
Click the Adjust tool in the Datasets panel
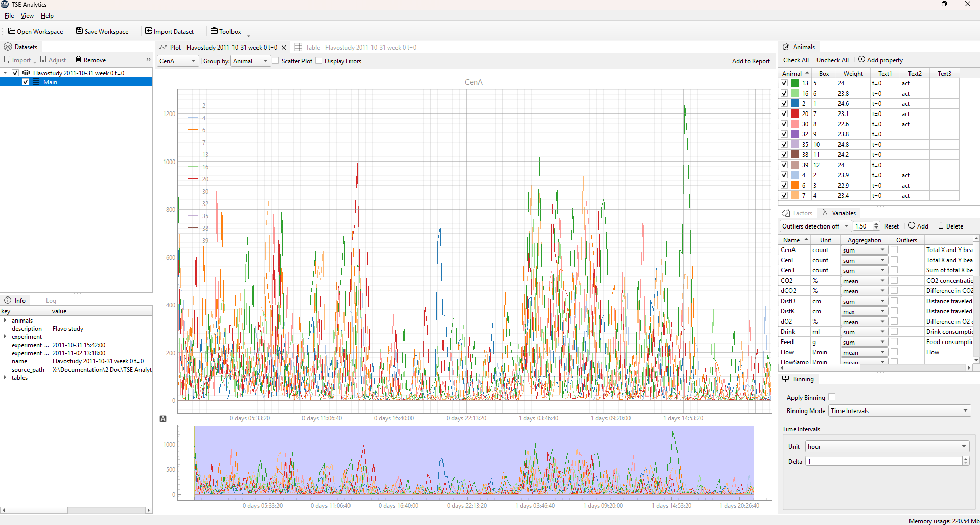coord(53,60)
